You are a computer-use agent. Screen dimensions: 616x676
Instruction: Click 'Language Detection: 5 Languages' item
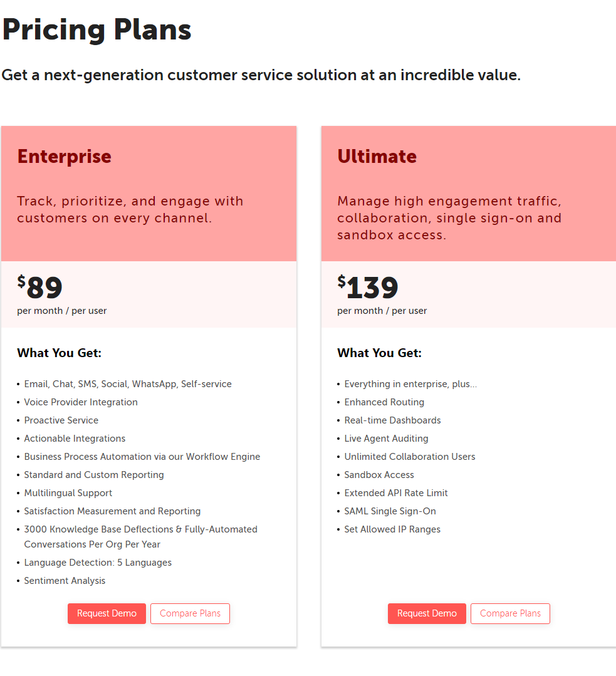(98, 562)
